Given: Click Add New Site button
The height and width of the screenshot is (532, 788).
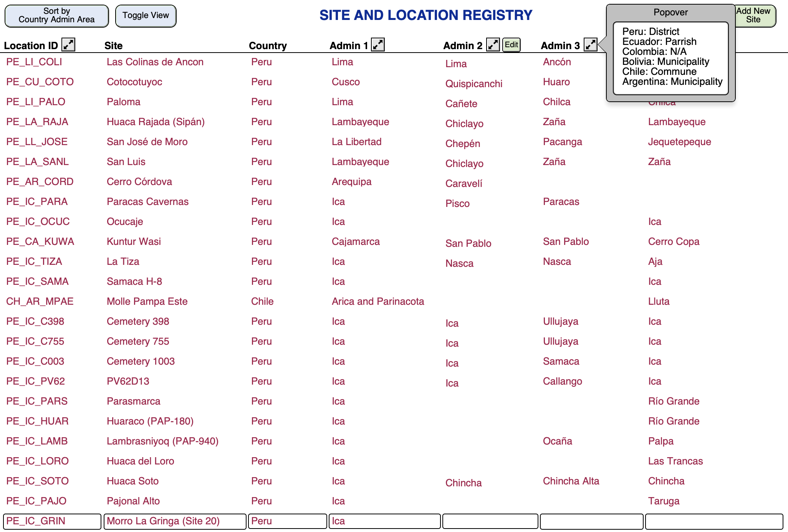Looking at the screenshot, I should click(x=755, y=16).
